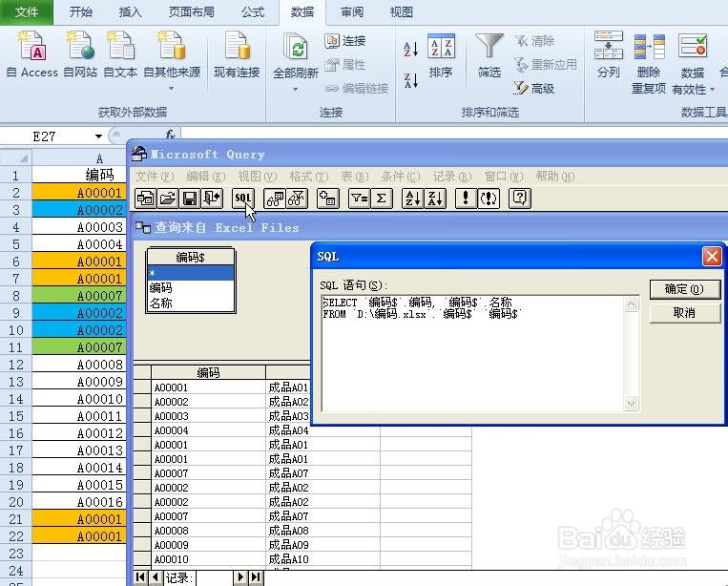The width and height of the screenshot is (728, 586).
Task: Click the Return Data to Excel icon
Action: [212, 199]
